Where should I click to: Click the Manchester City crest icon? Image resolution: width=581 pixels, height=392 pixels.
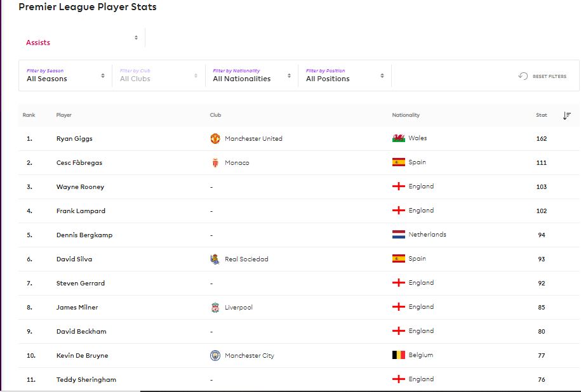[215, 355]
